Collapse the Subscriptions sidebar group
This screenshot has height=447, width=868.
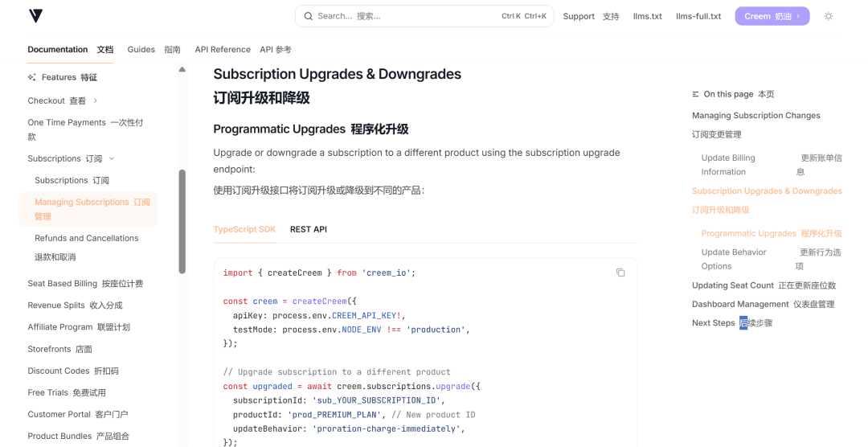(112, 158)
